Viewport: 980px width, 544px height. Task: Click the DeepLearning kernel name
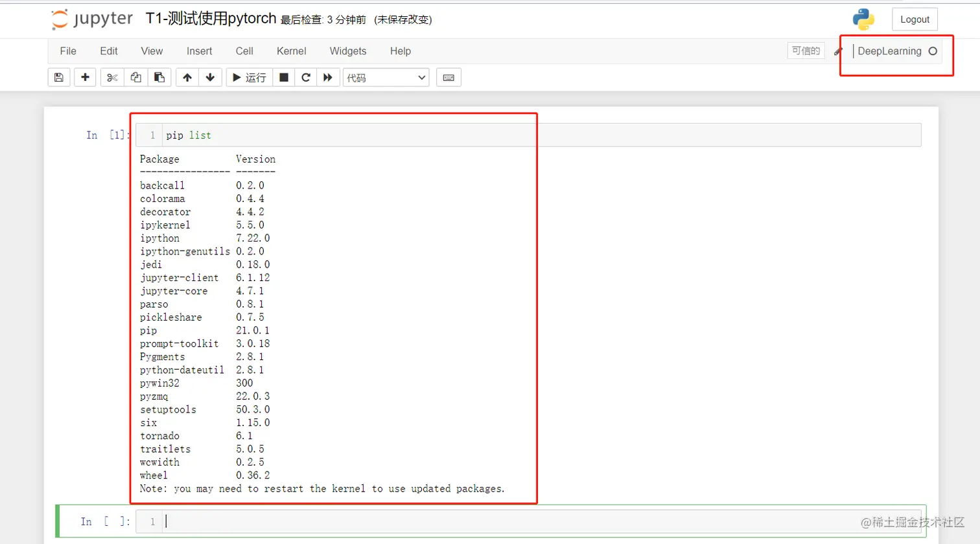point(889,51)
